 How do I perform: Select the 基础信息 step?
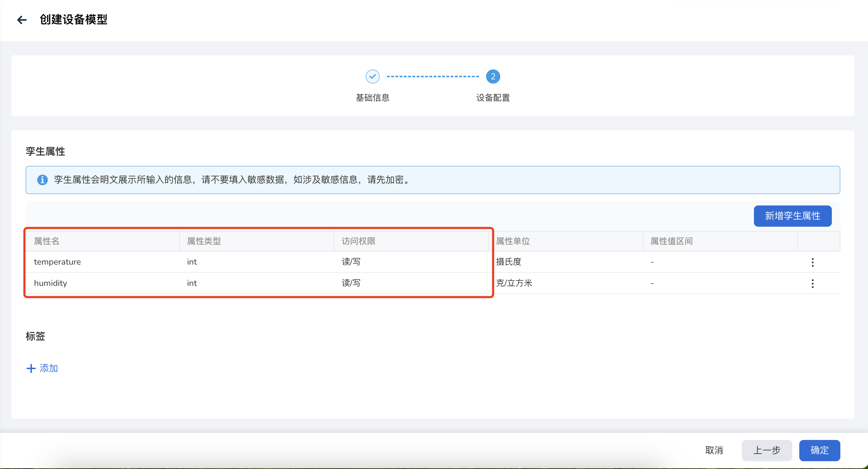click(372, 98)
